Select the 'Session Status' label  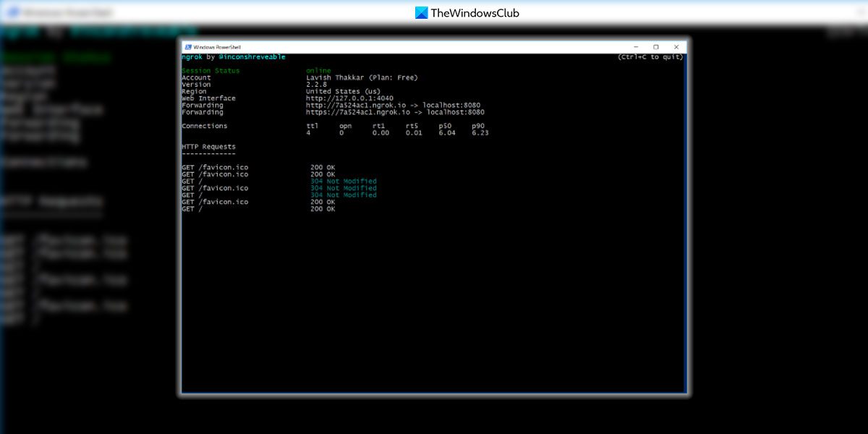coord(210,71)
